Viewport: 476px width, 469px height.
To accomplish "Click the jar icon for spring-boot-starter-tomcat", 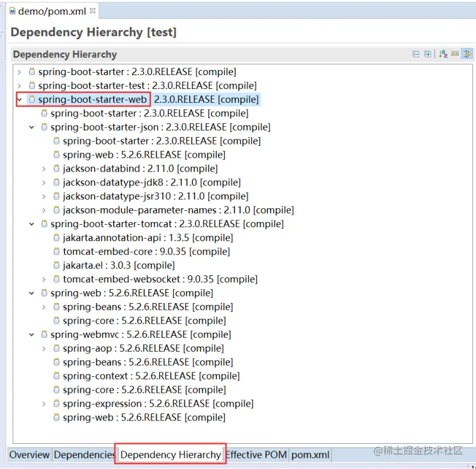I will pyautogui.click(x=44, y=223).
